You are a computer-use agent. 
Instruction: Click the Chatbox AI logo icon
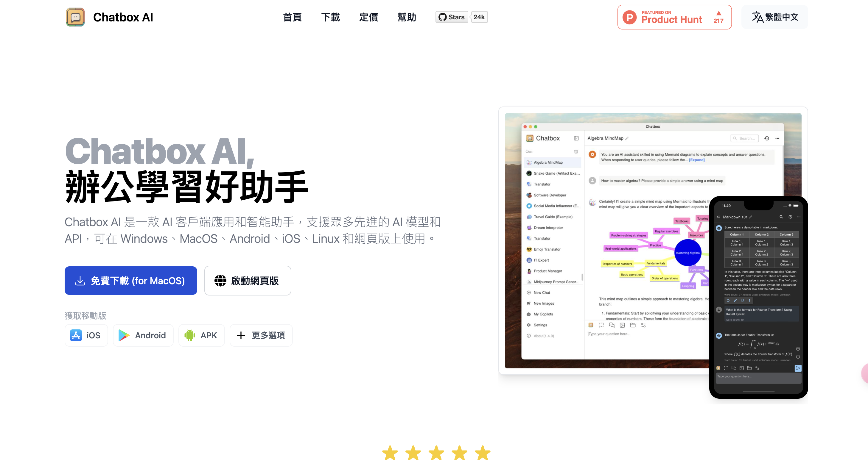tap(75, 17)
